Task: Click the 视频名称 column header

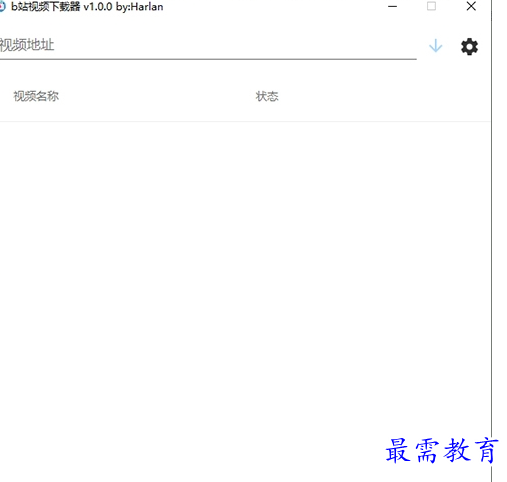Action: point(36,96)
